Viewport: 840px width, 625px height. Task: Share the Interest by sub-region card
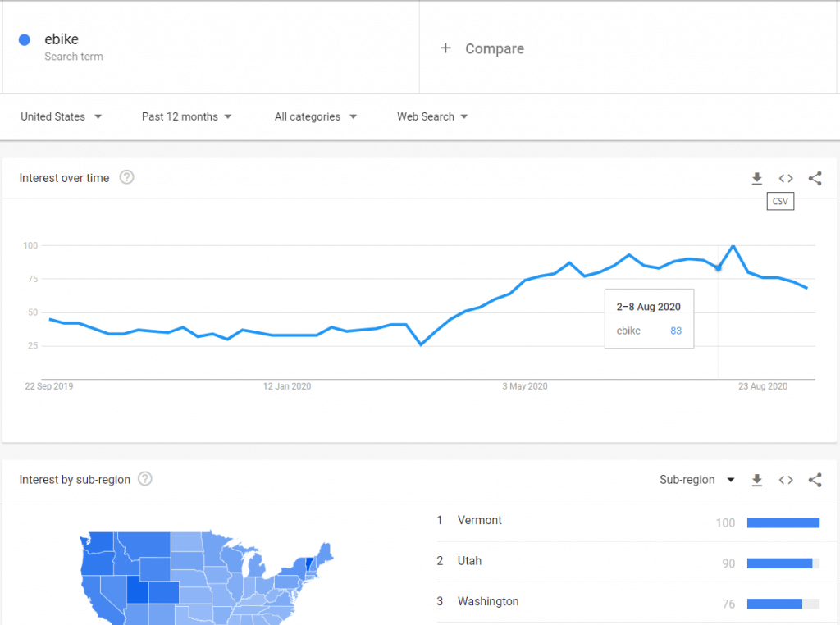click(x=815, y=480)
